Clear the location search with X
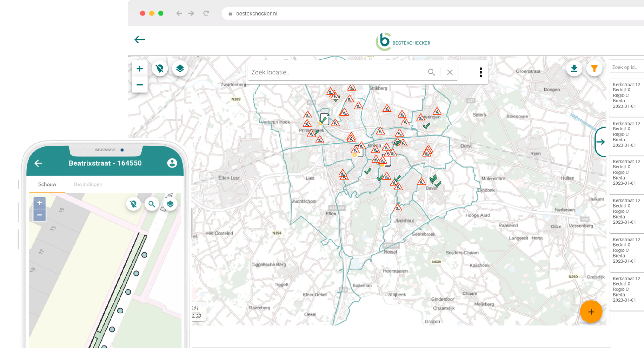644x348 pixels. pyautogui.click(x=450, y=72)
